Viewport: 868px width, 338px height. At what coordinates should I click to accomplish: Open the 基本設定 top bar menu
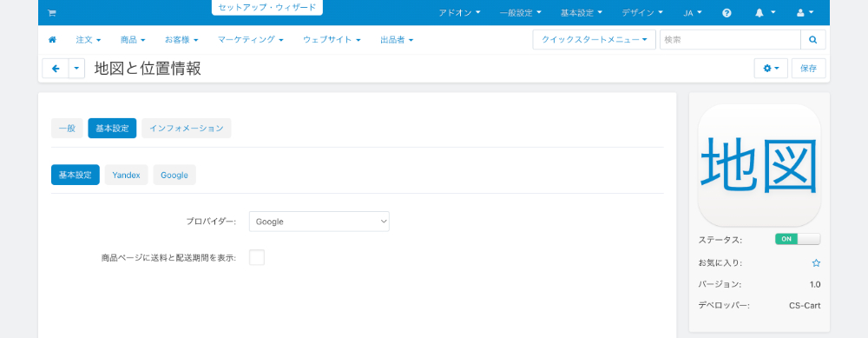tap(582, 13)
